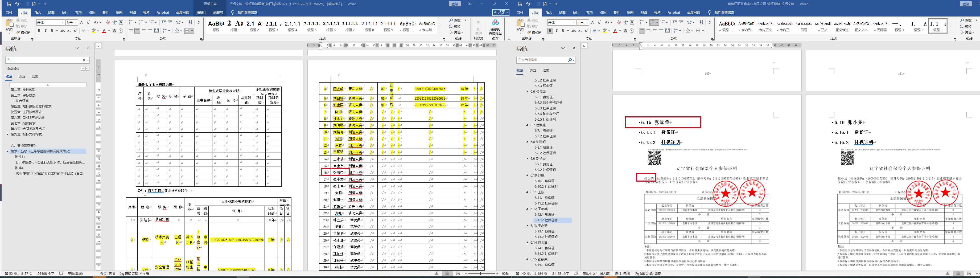Toggle character shading in left window
This screenshot has width=980, height=278.
(x=114, y=31)
